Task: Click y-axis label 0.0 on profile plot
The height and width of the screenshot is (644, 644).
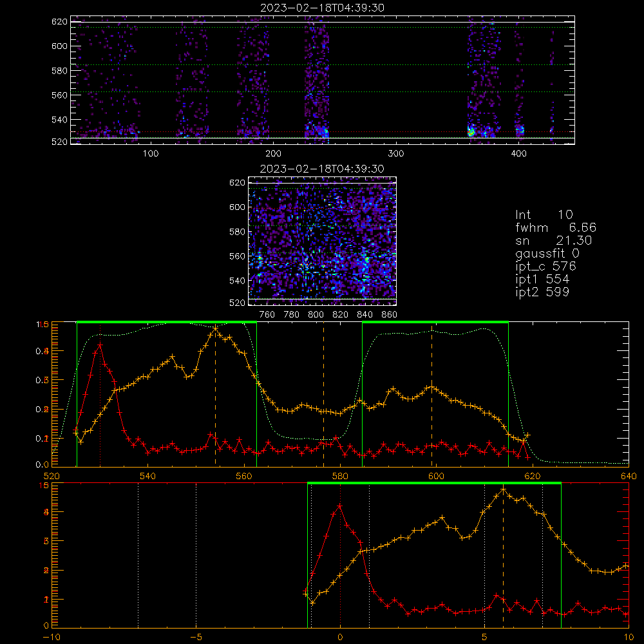Action: tap(43, 465)
